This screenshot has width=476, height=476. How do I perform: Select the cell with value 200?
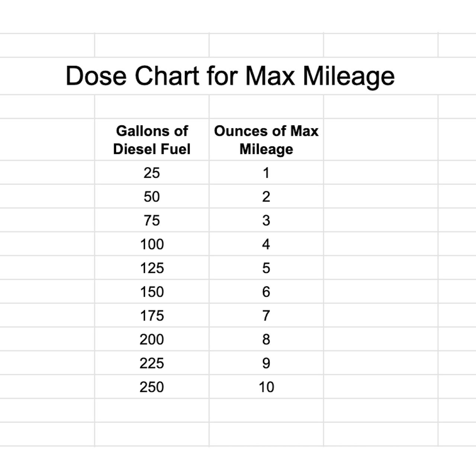[152, 340]
